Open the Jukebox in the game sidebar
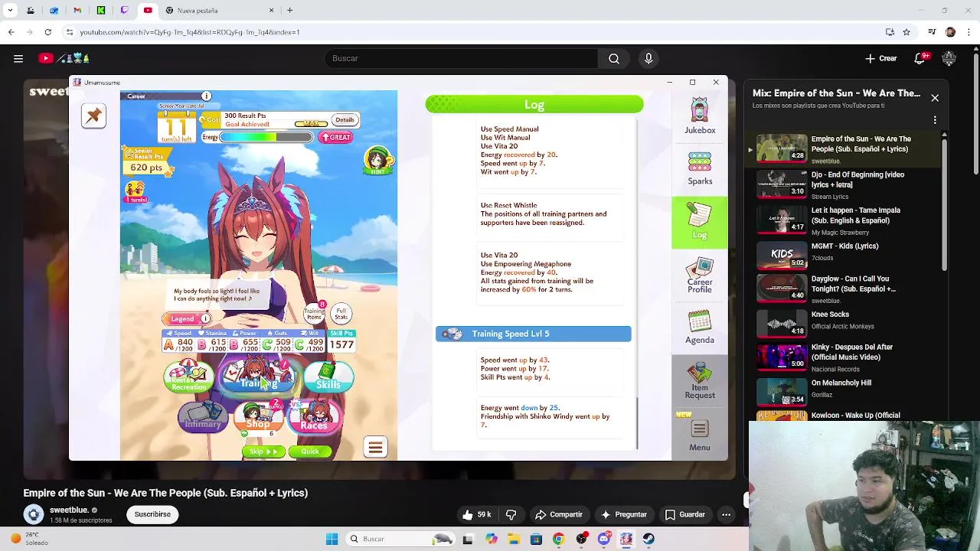Viewport: 980px width, 551px height. pyautogui.click(x=699, y=116)
